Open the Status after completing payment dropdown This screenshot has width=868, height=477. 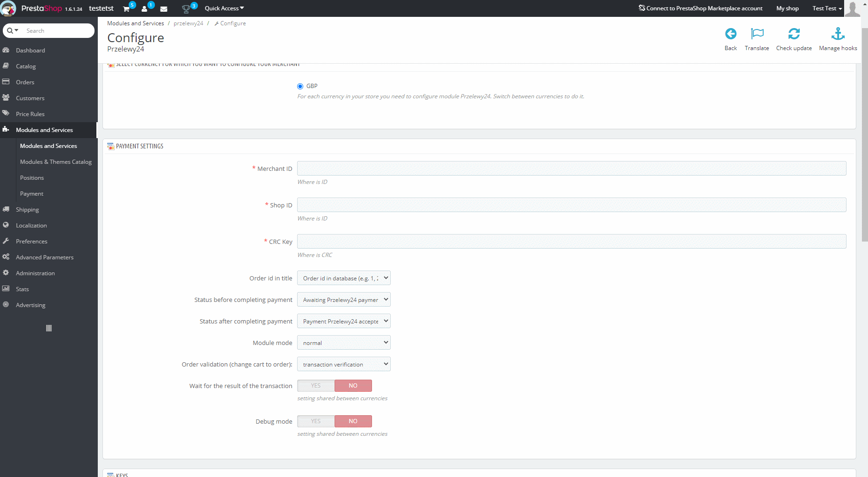pyautogui.click(x=343, y=321)
